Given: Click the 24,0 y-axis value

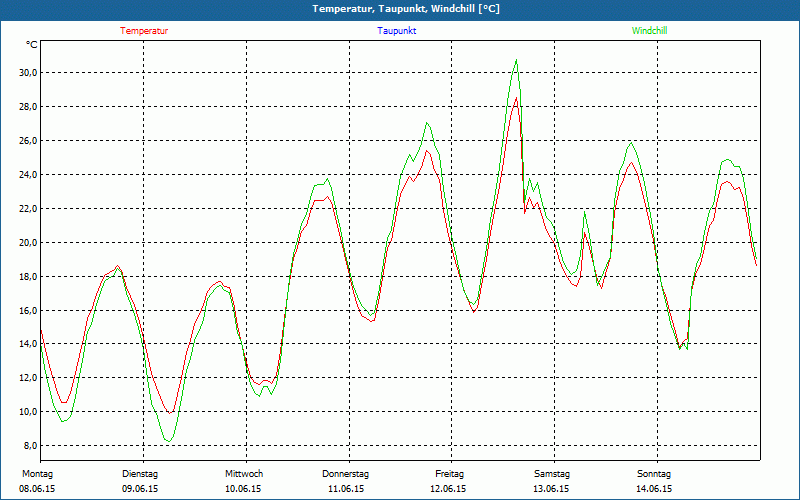Looking at the screenshot, I should [28, 174].
